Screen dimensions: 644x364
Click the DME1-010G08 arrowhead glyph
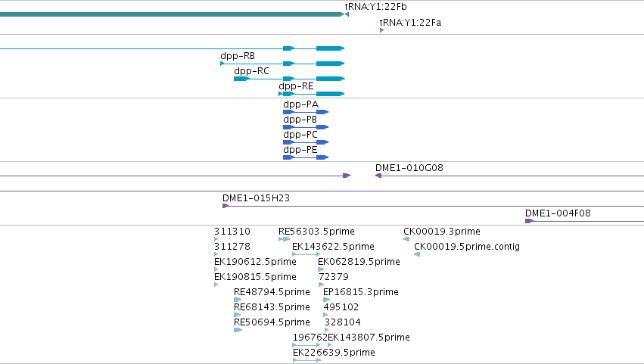pos(378,176)
